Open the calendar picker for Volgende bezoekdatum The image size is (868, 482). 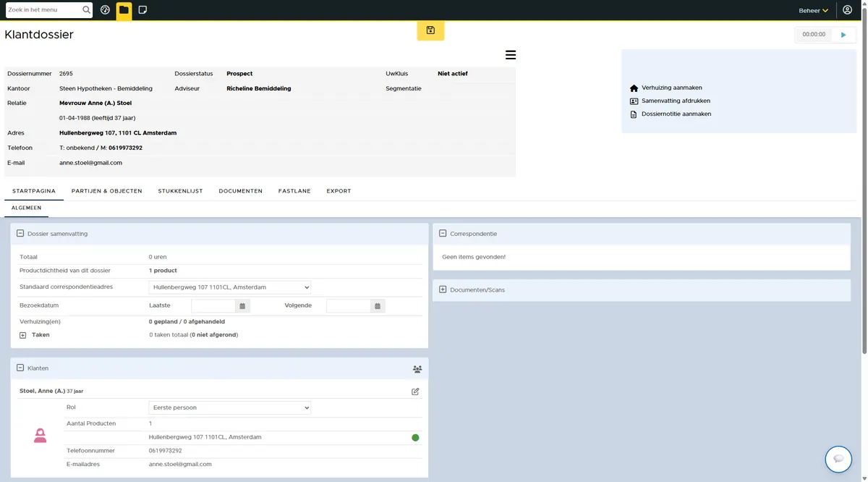(x=378, y=306)
